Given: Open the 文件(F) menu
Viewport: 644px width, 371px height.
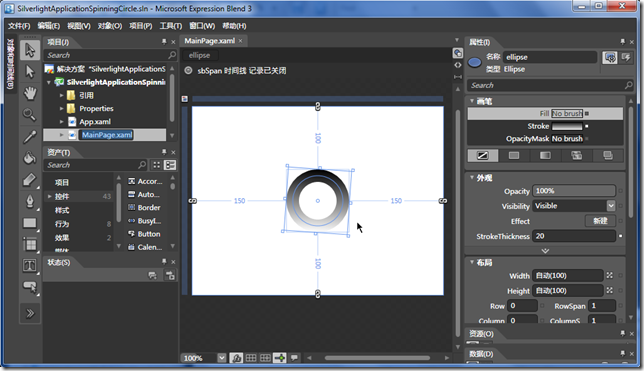Looking at the screenshot, I should [19, 26].
